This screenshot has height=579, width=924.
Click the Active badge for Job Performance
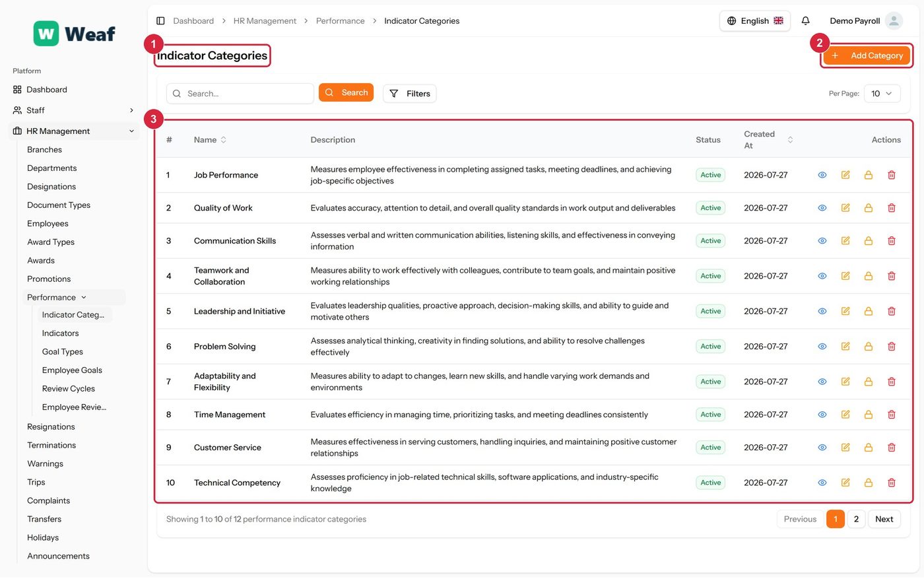click(710, 175)
